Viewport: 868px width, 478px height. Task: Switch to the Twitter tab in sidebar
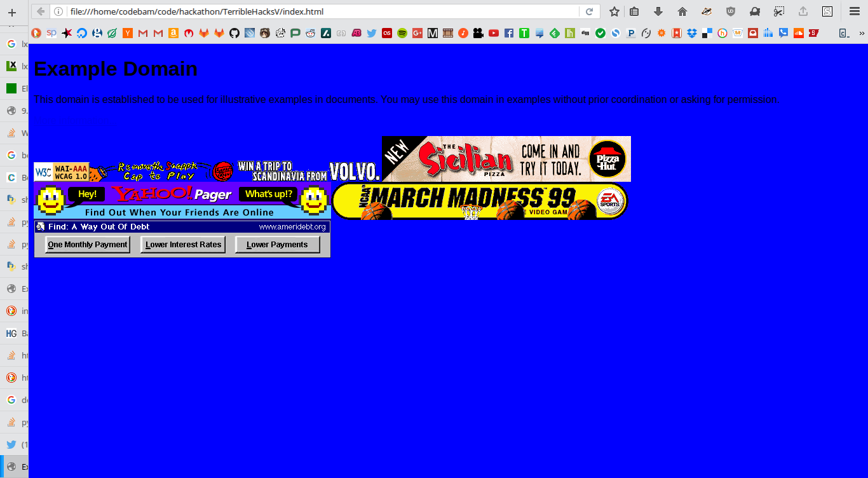(14, 444)
